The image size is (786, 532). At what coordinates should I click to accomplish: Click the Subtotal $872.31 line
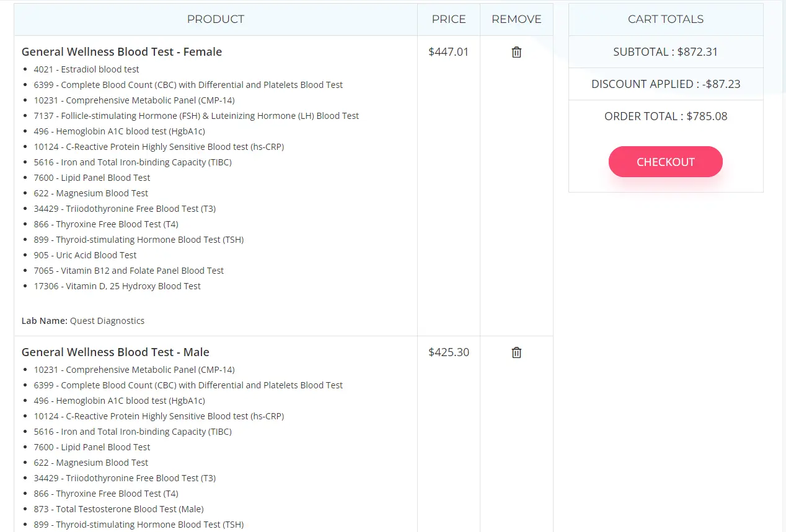pyautogui.click(x=665, y=52)
